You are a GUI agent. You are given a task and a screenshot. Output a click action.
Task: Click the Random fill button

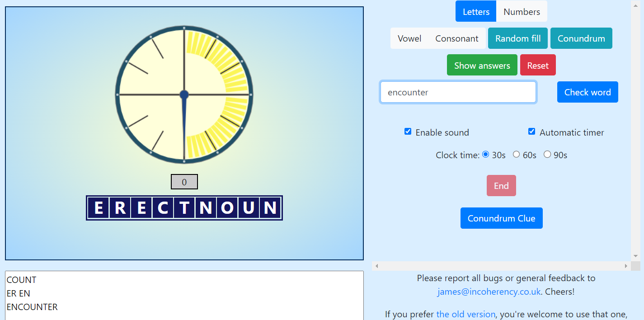point(518,38)
